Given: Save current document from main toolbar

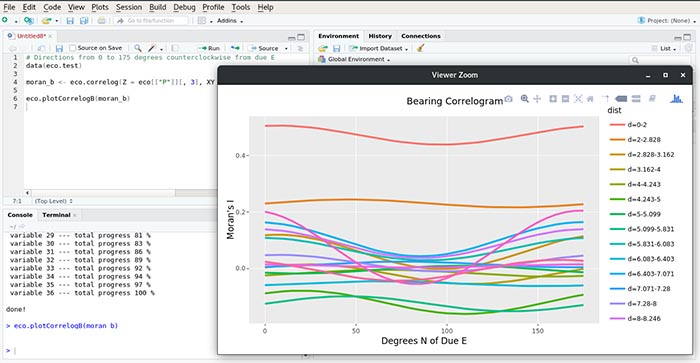Looking at the screenshot, I should pyautogui.click(x=70, y=21).
